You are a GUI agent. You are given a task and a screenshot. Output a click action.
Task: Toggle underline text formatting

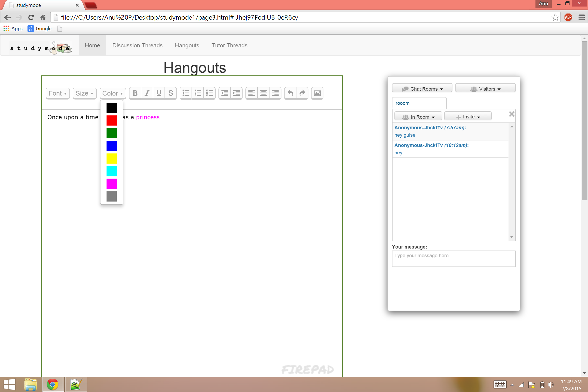click(x=159, y=93)
